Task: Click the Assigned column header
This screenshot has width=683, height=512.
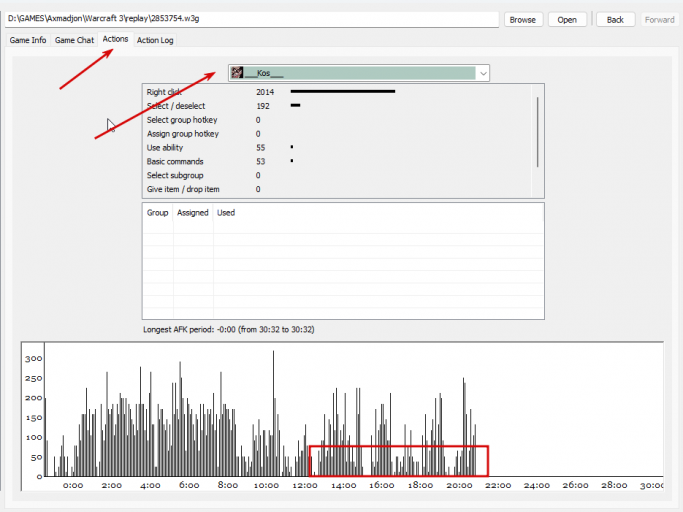Action: (x=193, y=213)
